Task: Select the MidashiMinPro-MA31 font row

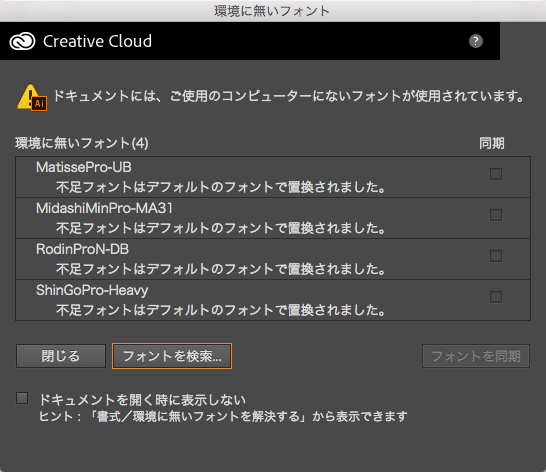Action: 273,218
